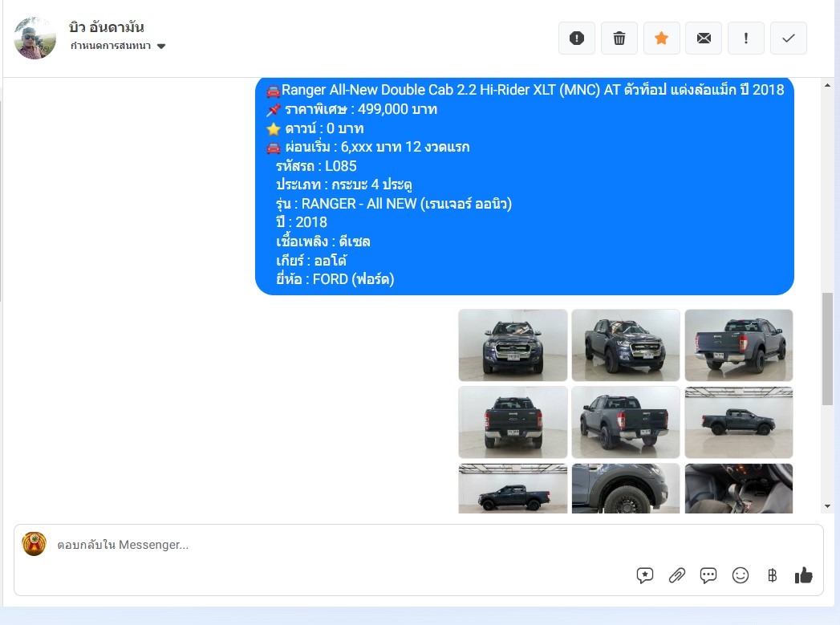
Task: Mark conversation done with the checkmark icon
Action: (x=788, y=38)
